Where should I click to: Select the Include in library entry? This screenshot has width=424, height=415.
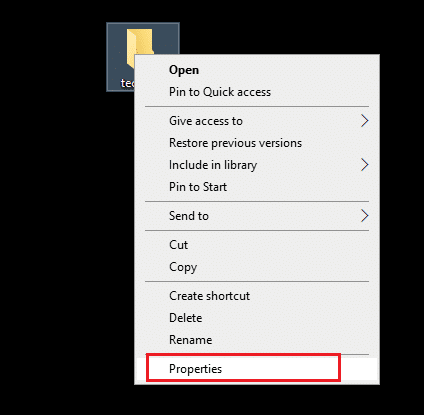[x=257, y=165]
